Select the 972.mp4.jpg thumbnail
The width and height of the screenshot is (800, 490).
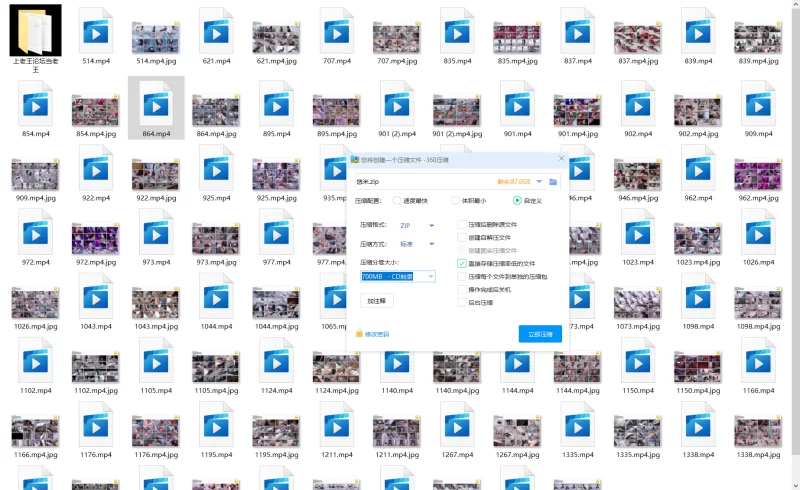click(96, 239)
